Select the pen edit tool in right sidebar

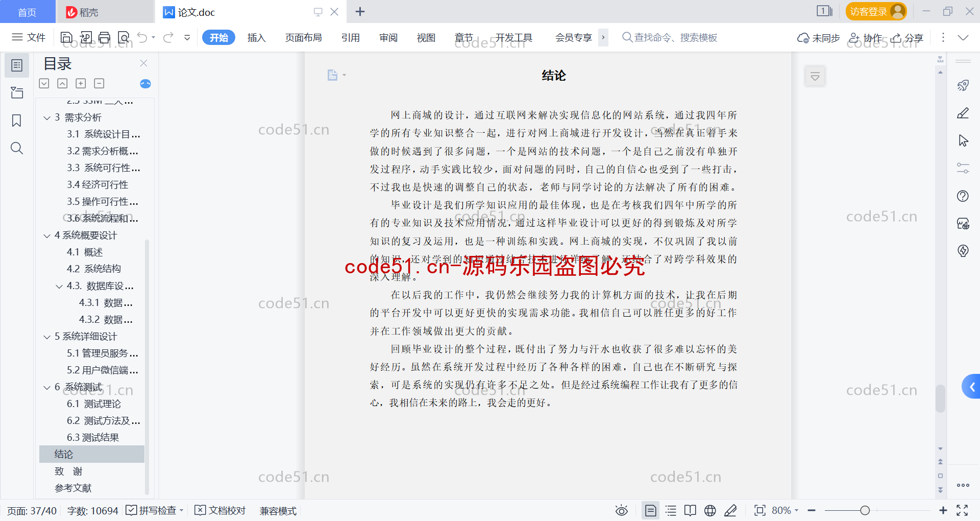(x=963, y=113)
